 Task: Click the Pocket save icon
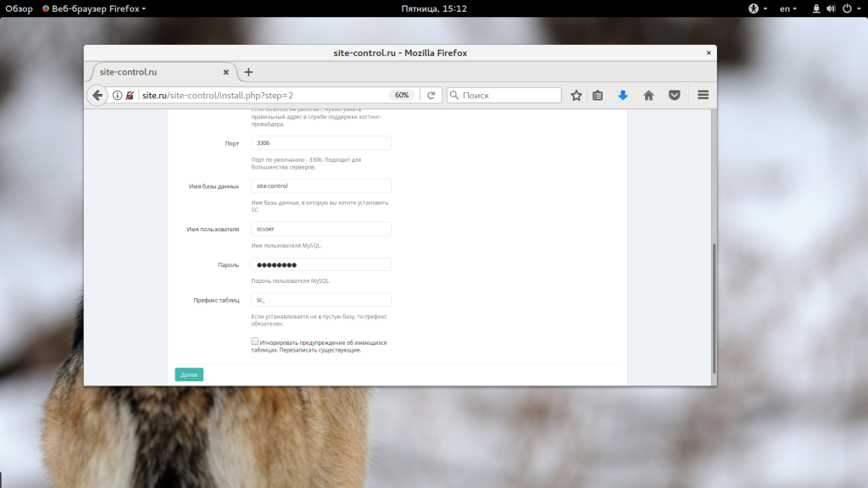675,96
